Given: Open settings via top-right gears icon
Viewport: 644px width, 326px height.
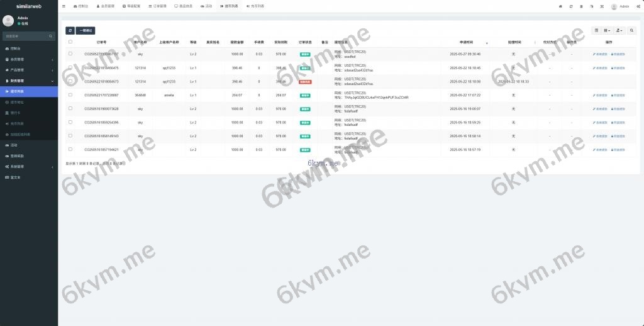Looking at the screenshot, I should pyautogui.click(x=638, y=6).
